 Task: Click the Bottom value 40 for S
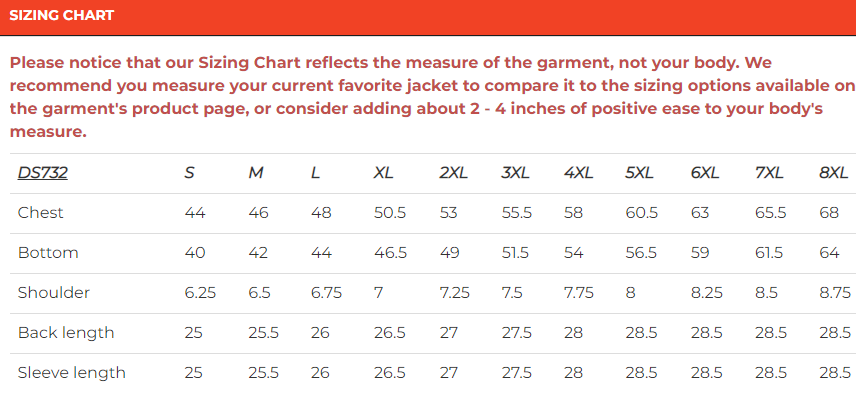195,253
